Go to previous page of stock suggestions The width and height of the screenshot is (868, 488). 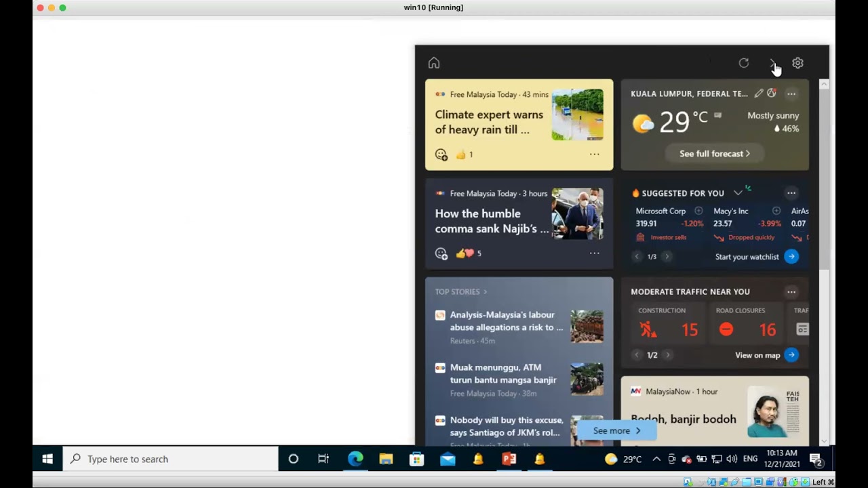point(637,257)
